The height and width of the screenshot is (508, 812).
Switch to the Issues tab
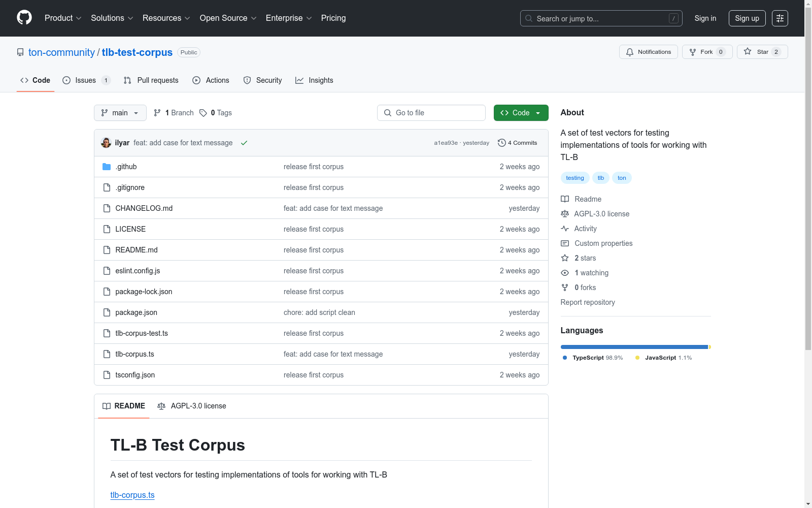coord(86,80)
